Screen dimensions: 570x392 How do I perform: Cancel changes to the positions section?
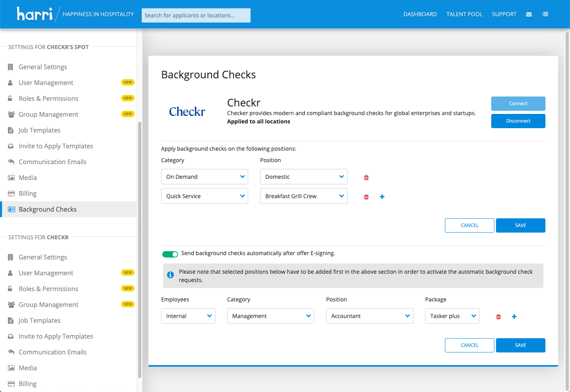click(469, 225)
